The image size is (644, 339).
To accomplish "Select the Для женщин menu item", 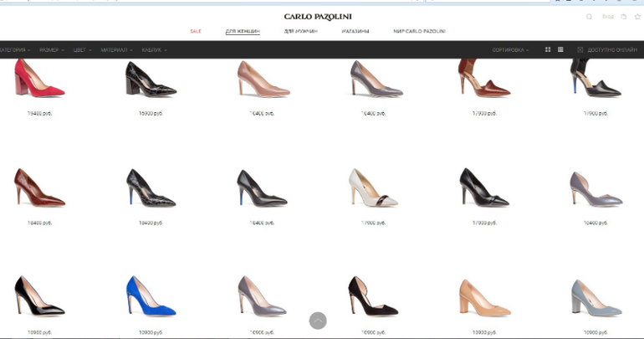I will coord(243,32).
